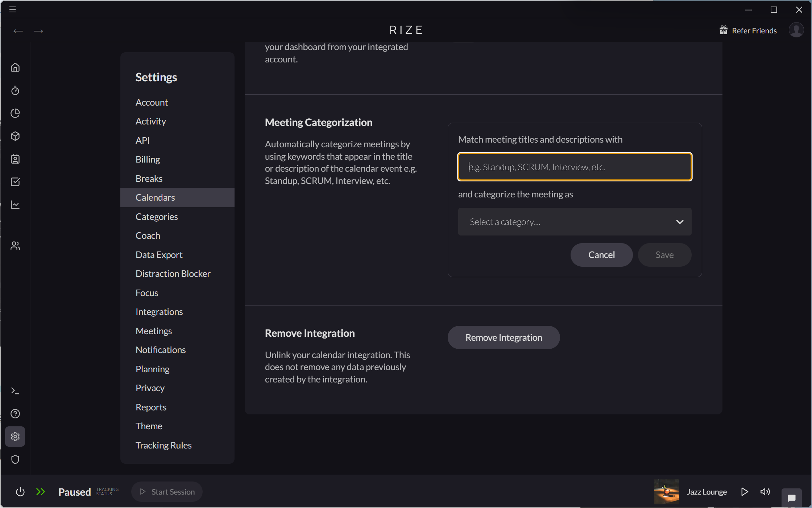Click the meeting keywords input field
Image resolution: width=812 pixels, height=508 pixels.
pyautogui.click(x=574, y=167)
